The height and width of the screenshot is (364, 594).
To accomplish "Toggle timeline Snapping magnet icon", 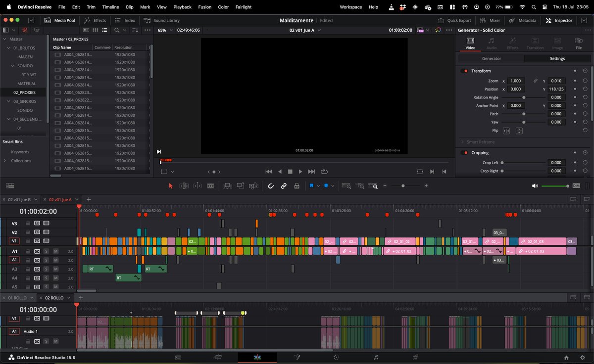I will [271, 186].
